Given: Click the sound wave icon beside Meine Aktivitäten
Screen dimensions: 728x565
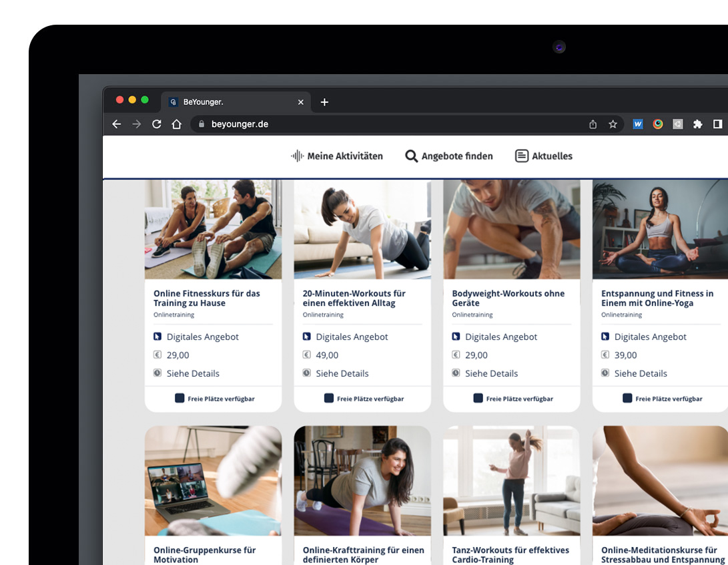Looking at the screenshot, I should pyautogui.click(x=297, y=156).
